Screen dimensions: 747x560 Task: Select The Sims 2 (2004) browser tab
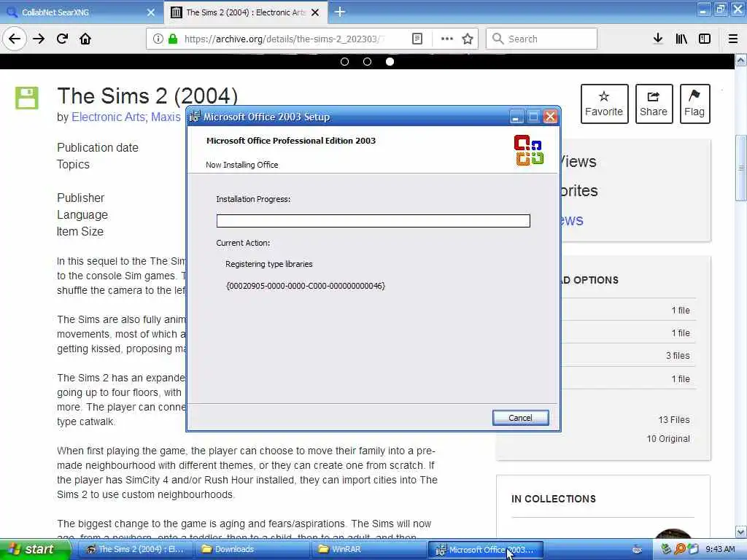pos(245,12)
